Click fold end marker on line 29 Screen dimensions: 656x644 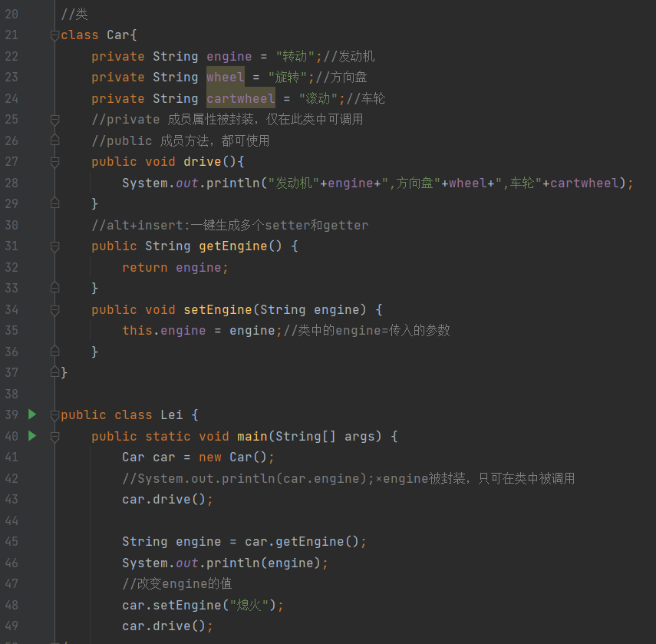click(x=54, y=203)
